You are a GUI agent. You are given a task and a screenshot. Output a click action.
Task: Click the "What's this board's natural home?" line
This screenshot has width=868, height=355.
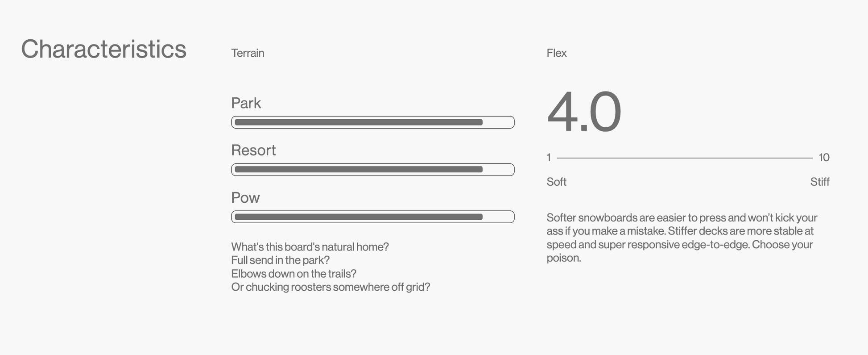[x=310, y=247]
